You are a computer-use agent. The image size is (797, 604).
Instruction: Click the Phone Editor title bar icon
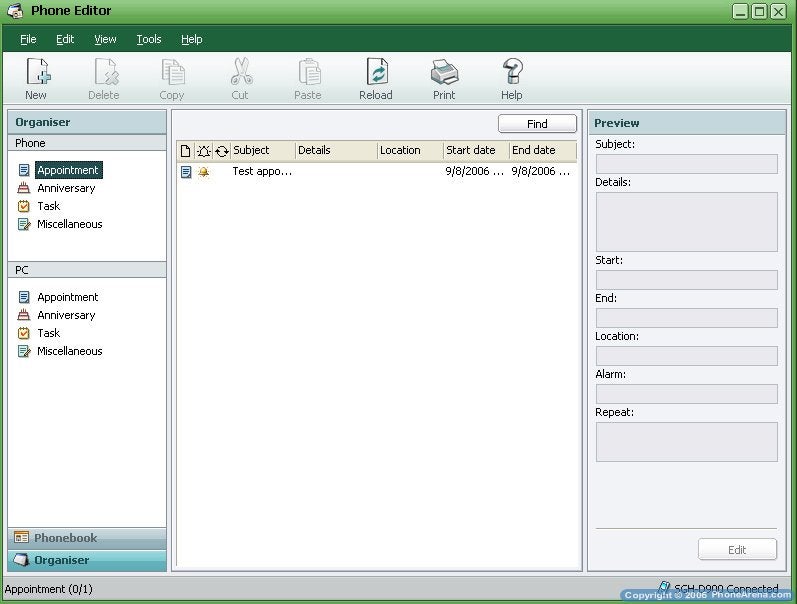[15, 11]
